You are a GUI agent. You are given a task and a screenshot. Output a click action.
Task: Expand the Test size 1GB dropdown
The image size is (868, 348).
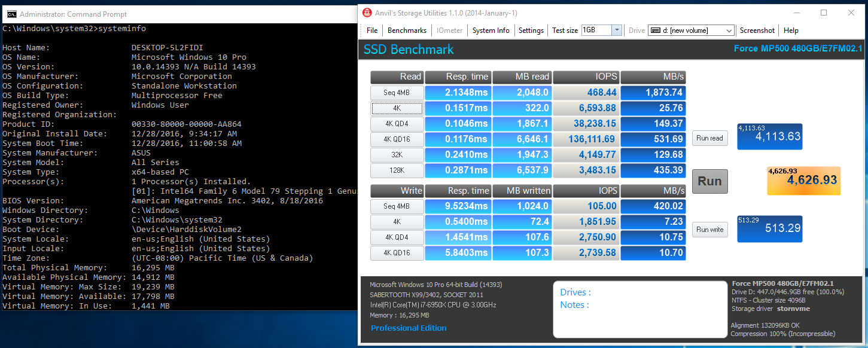point(617,30)
